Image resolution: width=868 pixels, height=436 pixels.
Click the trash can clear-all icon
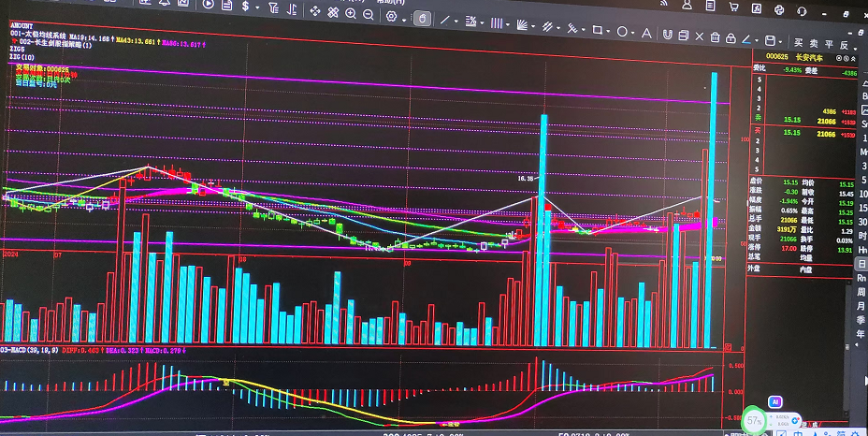point(716,37)
